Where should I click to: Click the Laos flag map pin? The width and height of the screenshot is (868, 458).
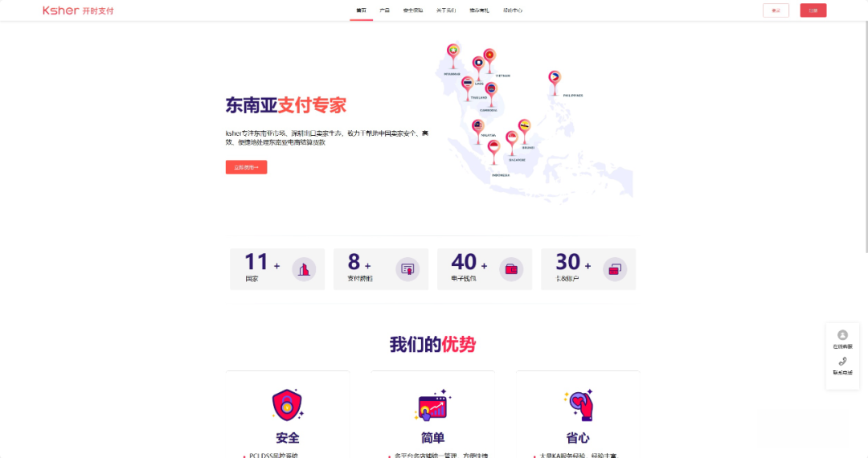click(479, 68)
